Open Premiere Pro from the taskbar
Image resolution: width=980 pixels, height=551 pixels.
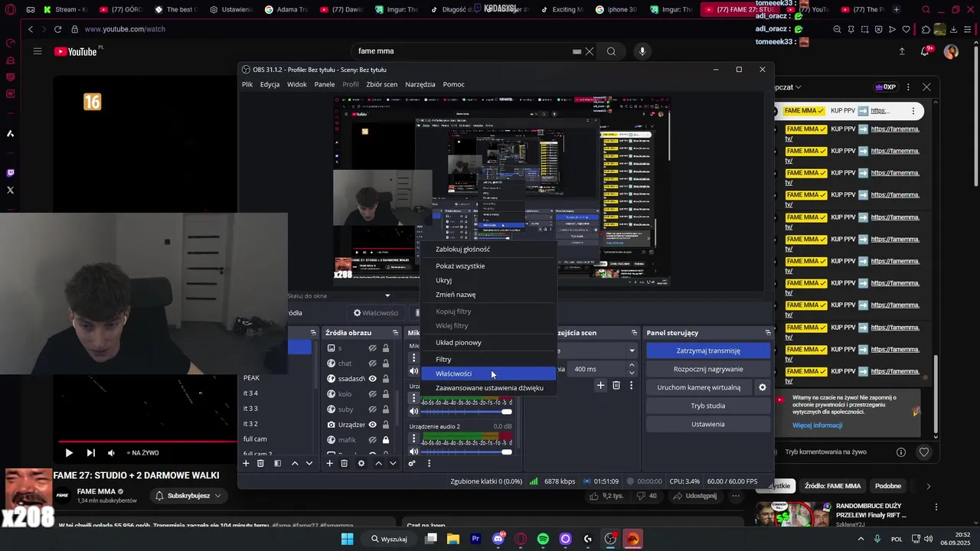pos(475,539)
